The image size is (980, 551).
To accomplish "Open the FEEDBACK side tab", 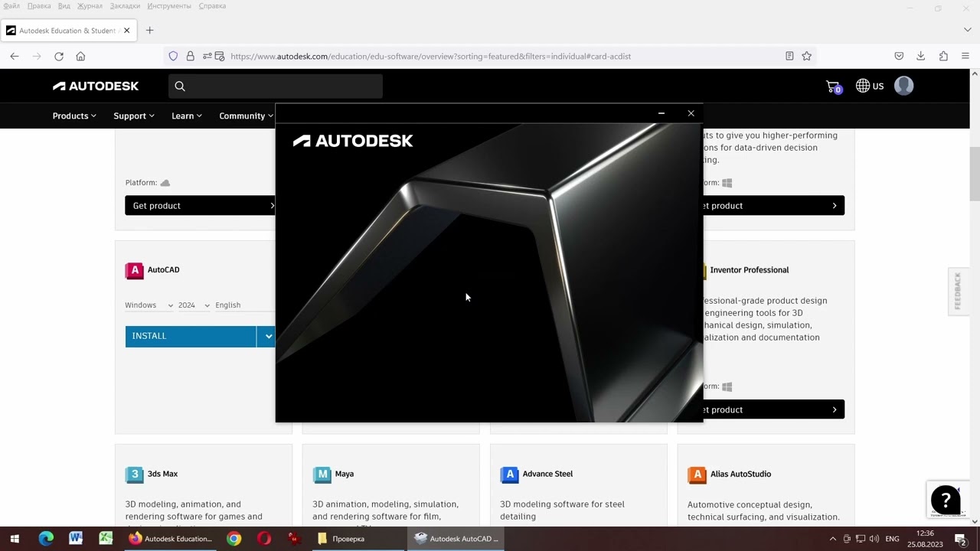I will point(958,292).
